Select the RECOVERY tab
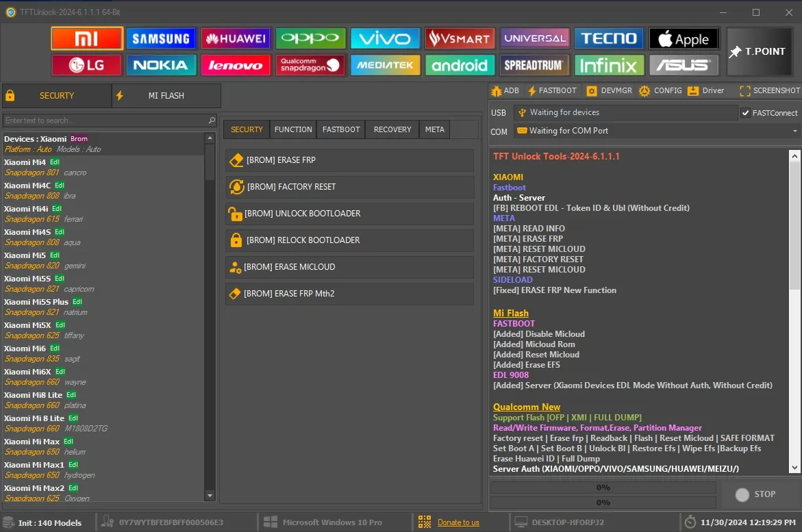The width and height of the screenshot is (802, 532). [392, 129]
